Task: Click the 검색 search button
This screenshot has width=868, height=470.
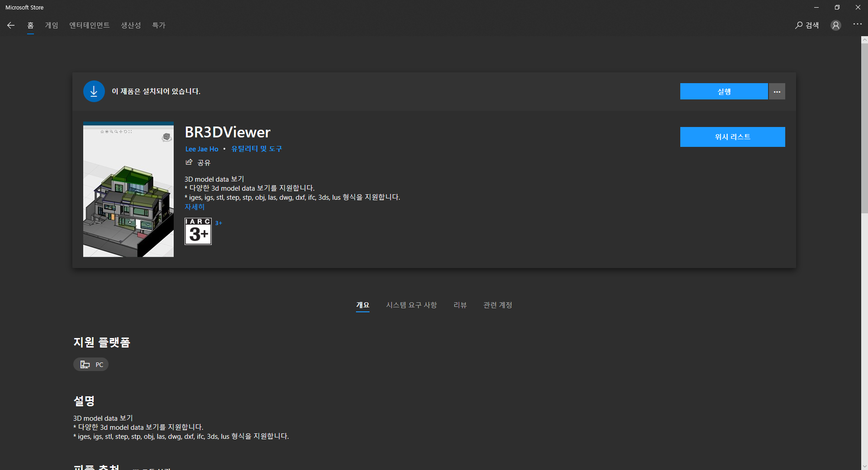Action: click(x=807, y=25)
